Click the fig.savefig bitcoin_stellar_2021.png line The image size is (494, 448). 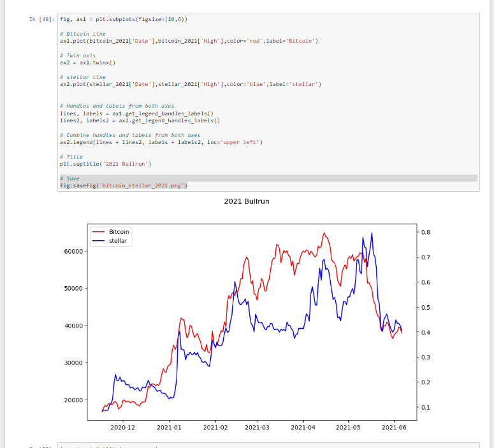pyautogui.click(x=124, y=186)
